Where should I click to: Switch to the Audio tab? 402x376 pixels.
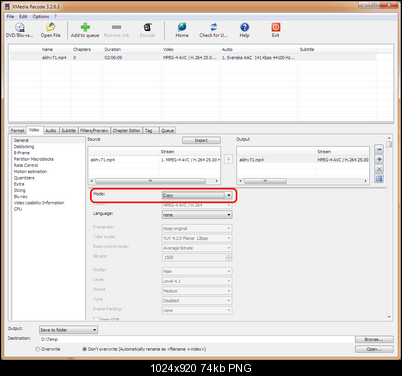pos(50,130)
